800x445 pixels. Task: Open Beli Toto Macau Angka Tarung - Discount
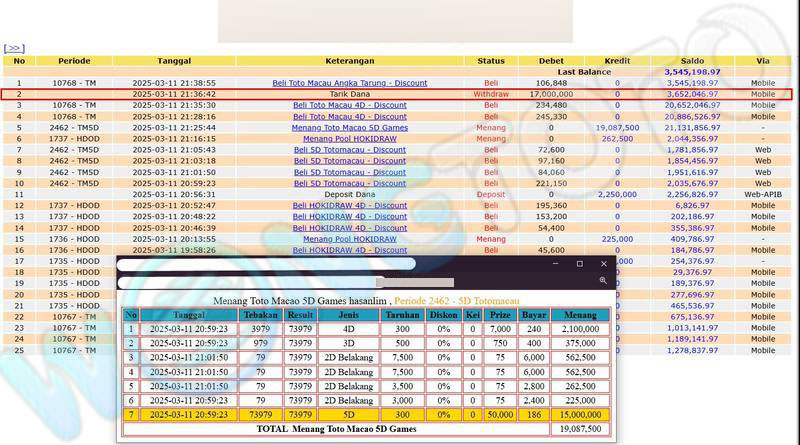click(349, 83)
